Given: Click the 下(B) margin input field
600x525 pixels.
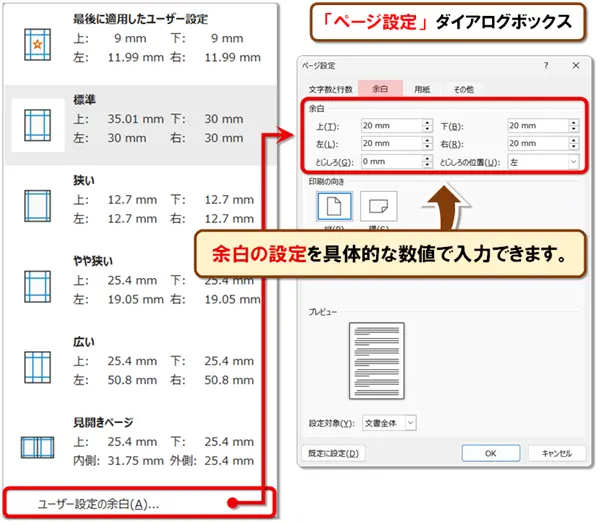Looking at the screenshot, I should click(538, 126).
